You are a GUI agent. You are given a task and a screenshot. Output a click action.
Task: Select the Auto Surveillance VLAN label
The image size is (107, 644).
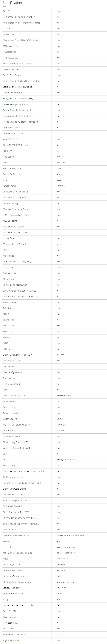[x=14, y=634]
